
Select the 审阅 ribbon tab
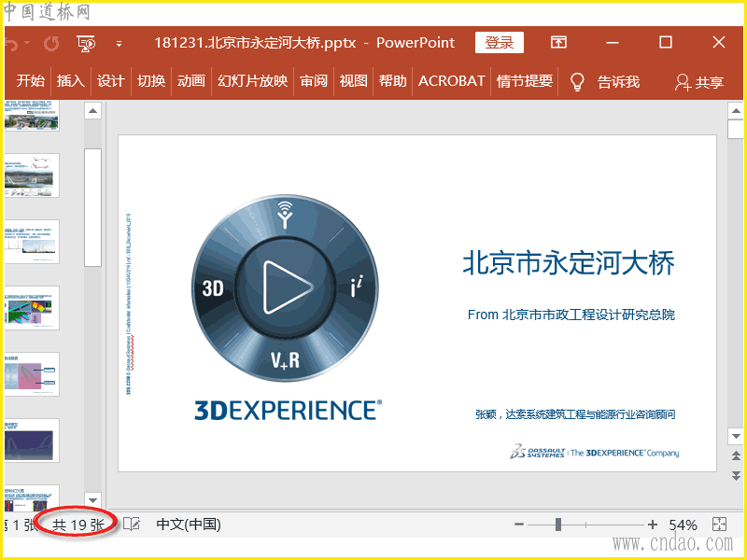(x=314, y=81)
